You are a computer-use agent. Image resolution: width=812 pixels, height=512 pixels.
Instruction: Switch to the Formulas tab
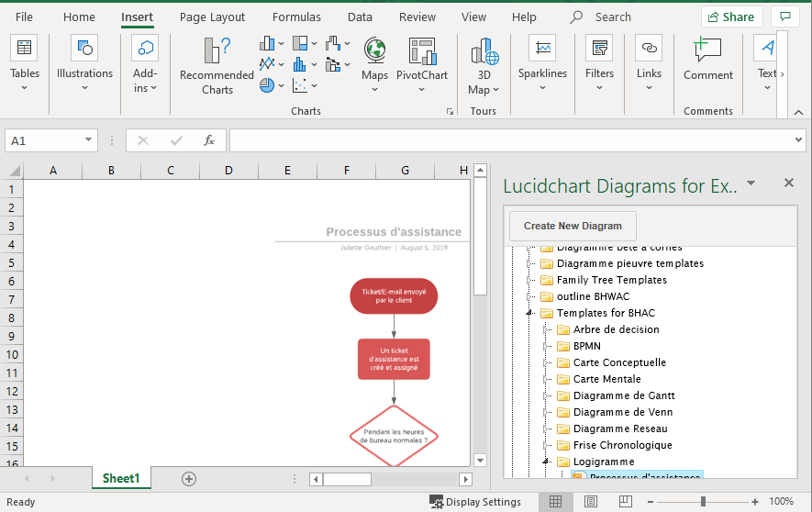click(296, 17)
